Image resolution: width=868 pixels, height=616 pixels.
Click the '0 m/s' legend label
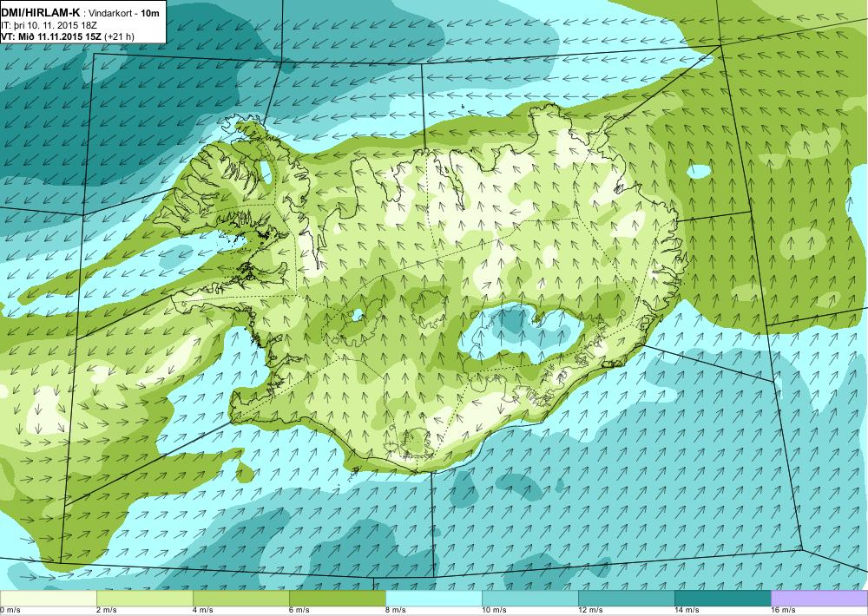pos(10,611)
